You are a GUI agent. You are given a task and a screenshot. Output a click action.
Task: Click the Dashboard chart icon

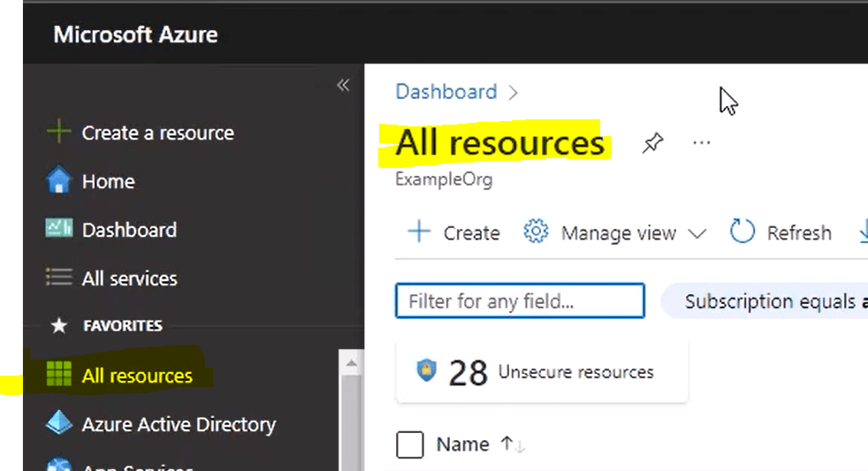pos(58,228)
